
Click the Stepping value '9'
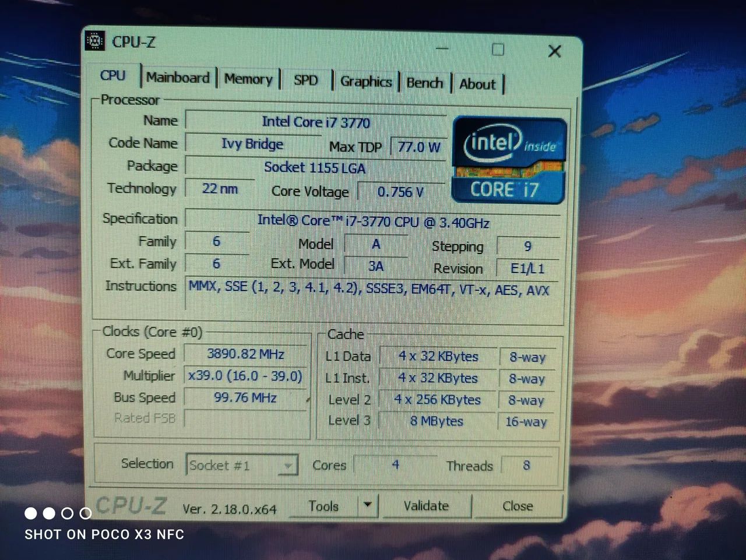[528, 246]
